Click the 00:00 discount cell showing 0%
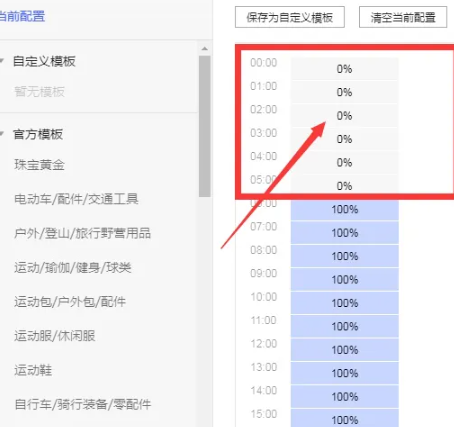 click(345, 69)
